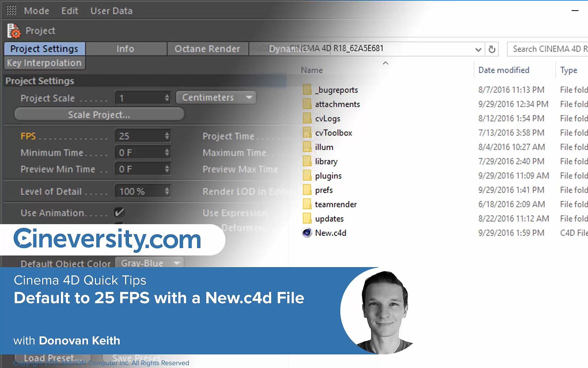Click the Load Preset button

(x=50, y=357)
